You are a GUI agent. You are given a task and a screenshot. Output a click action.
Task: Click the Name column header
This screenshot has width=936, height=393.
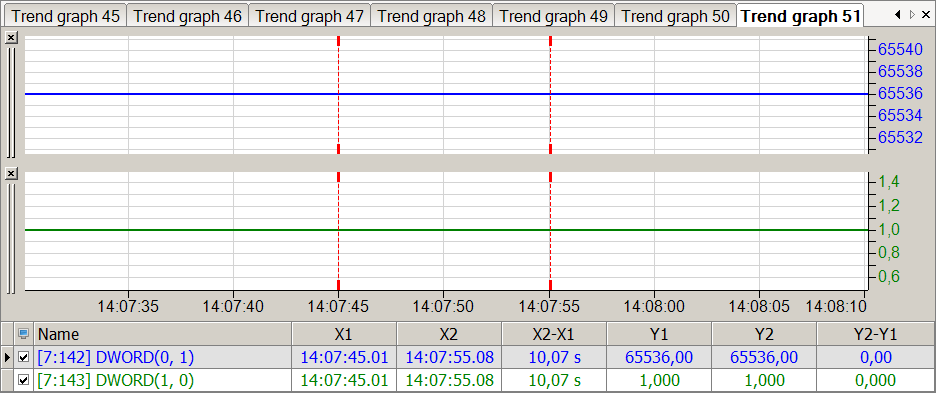click(x=163, y=334)
